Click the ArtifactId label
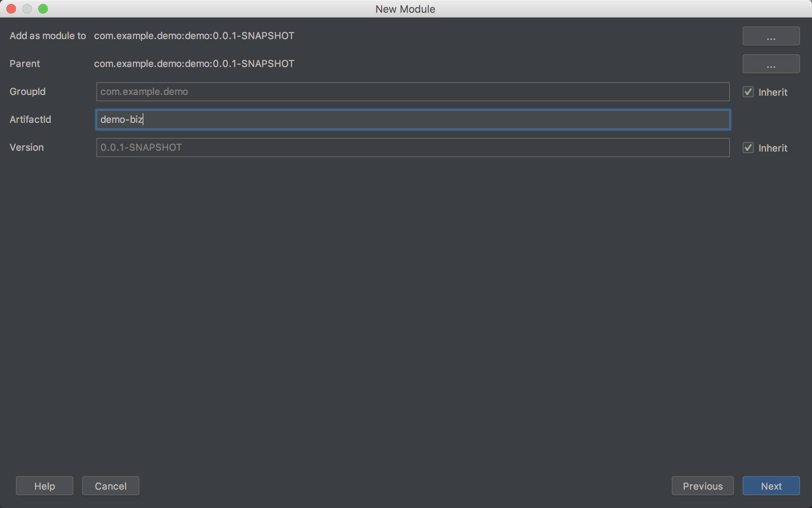812x508 pixels. [30, 119]
